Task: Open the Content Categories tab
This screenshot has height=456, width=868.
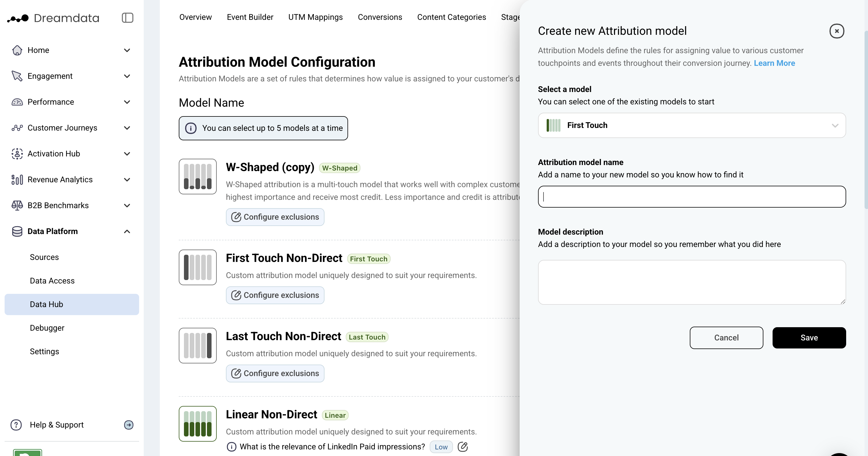Action: [451, 17]
